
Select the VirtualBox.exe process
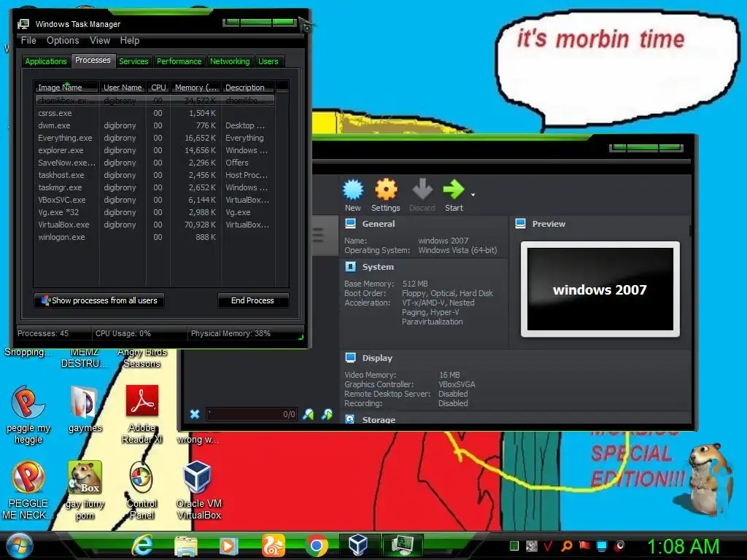click(155, 225)
